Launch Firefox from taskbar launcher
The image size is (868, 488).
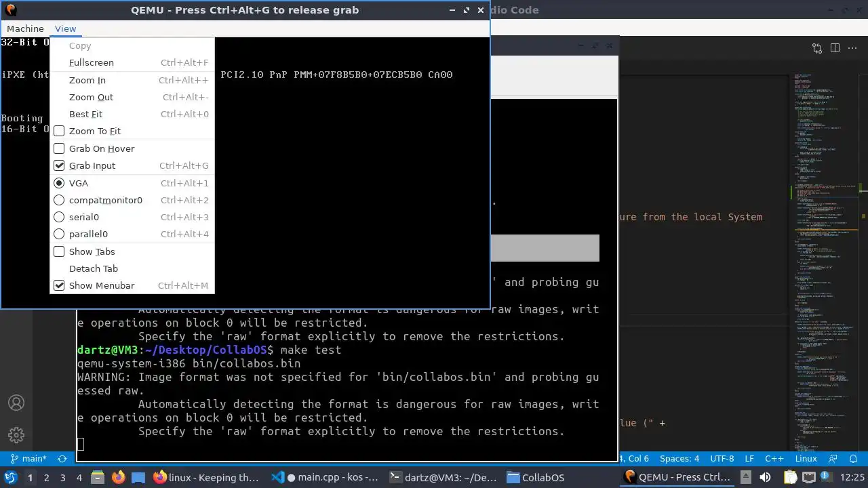tap(118, 477)
